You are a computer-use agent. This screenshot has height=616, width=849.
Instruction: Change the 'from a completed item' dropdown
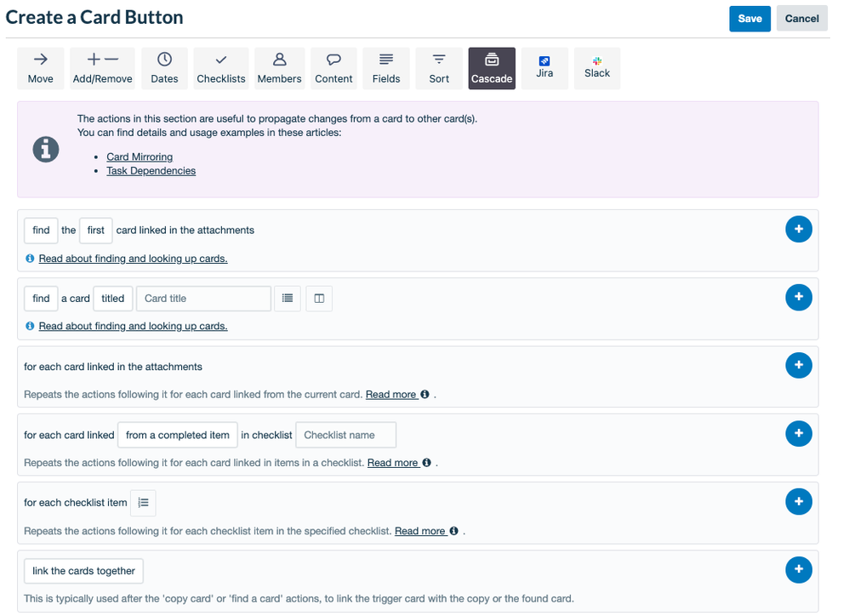(x=177, y=435)
